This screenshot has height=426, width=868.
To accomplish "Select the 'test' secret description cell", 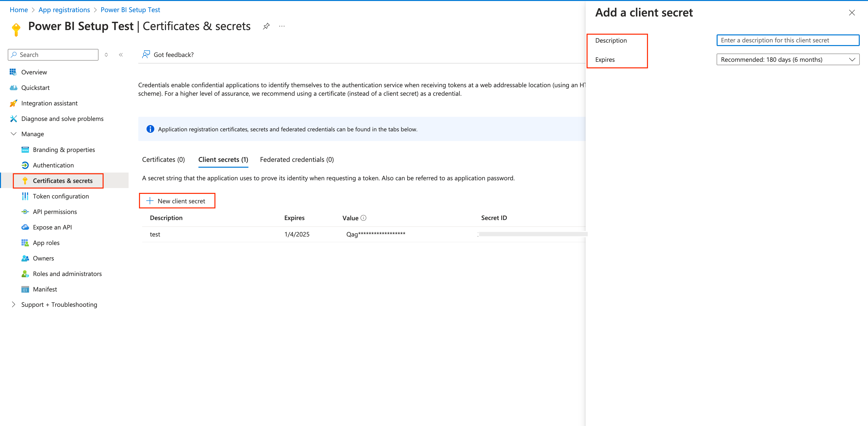I will [x=155, y=234].
